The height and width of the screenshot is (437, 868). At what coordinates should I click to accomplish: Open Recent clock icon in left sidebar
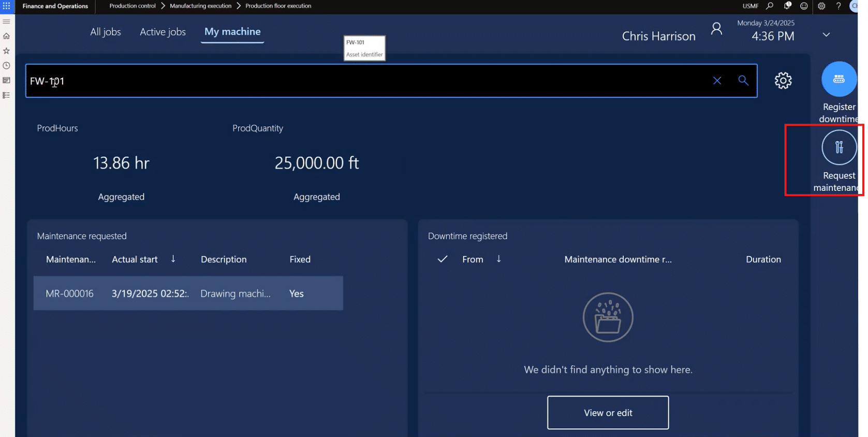pos(7,66)
